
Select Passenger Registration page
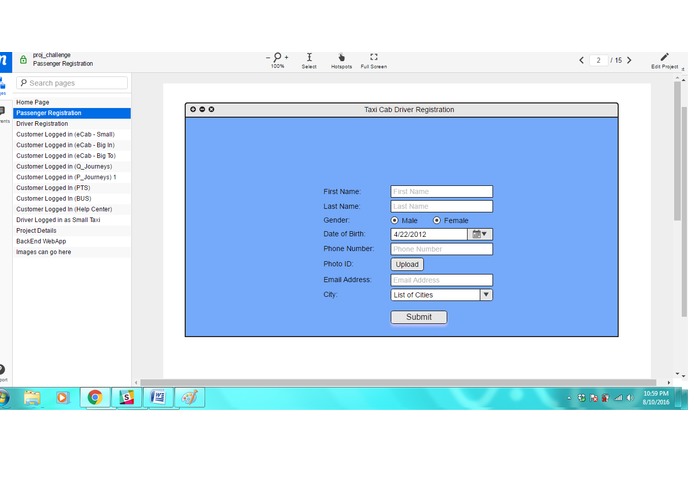(72, 113)
